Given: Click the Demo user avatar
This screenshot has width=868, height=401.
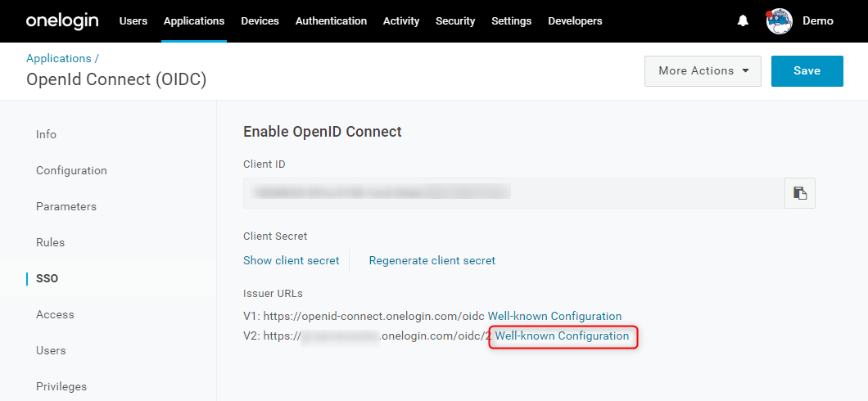Looking at the screenshot, I should click(x=780, y=21).
